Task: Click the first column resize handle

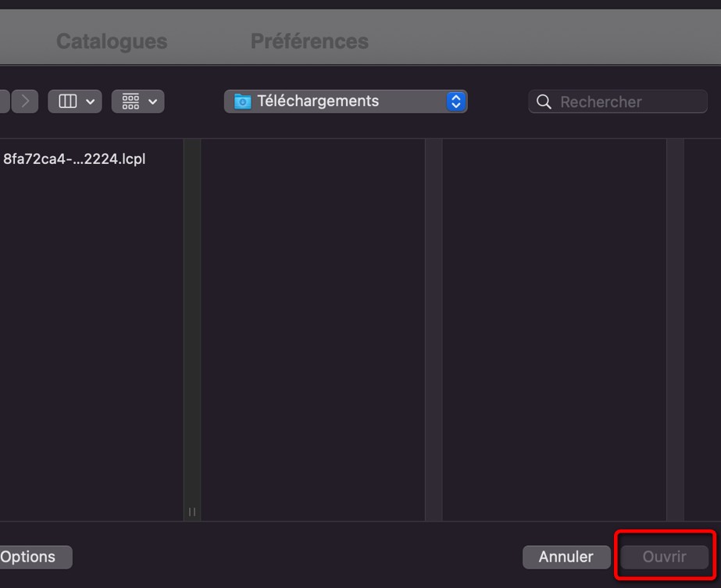Action: coord(192,512)
